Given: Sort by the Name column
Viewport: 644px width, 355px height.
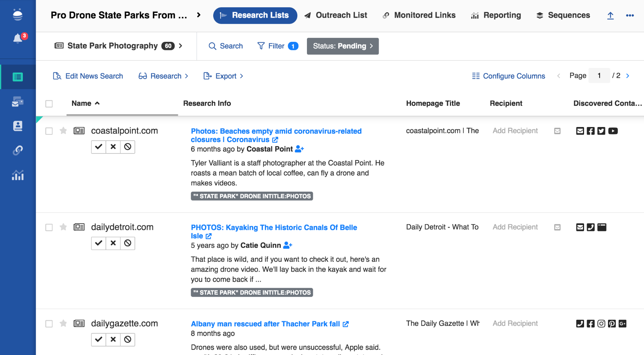Looking at the screenshot, I should tap(86, 104).
